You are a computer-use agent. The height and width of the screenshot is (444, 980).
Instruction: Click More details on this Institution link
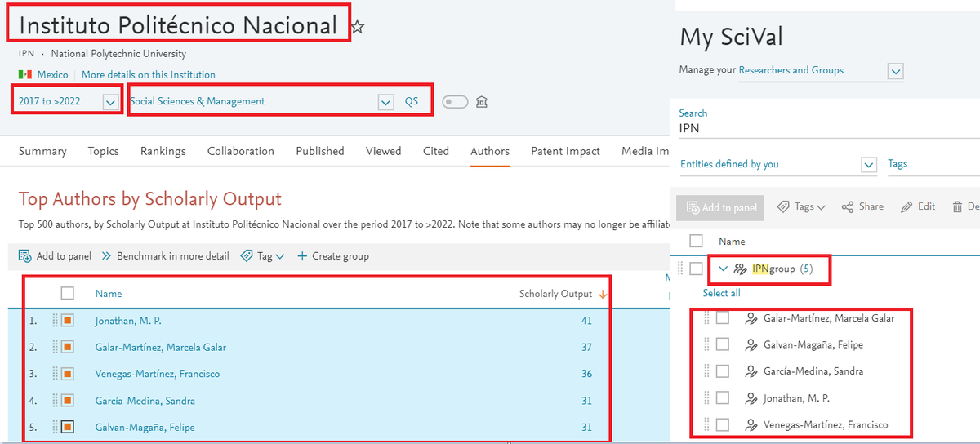pyautogui.click(x=149, y=74)
